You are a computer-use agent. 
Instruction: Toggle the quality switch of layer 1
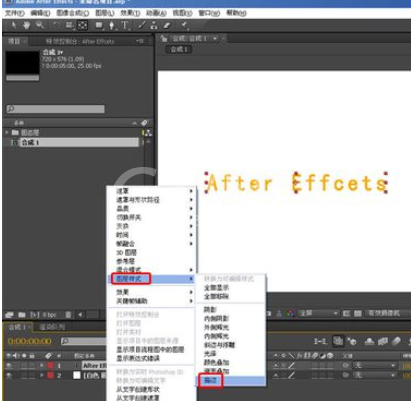click(292, 365)
